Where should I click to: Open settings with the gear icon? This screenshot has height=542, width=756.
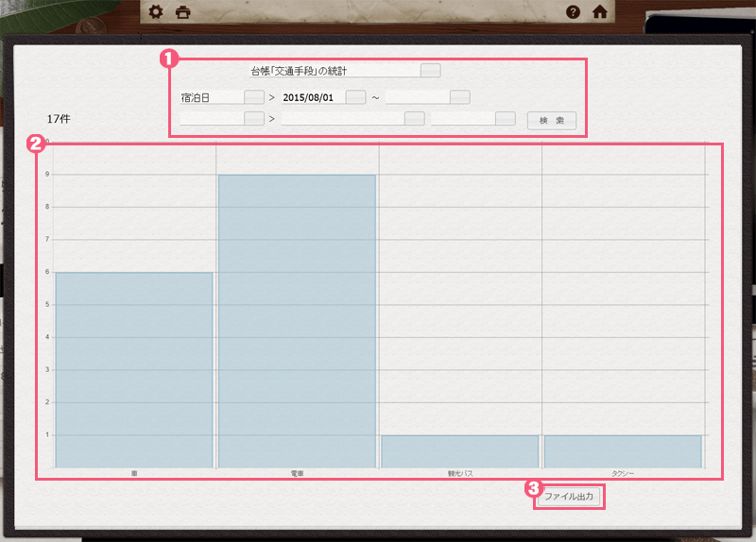(x=157, y=12)
